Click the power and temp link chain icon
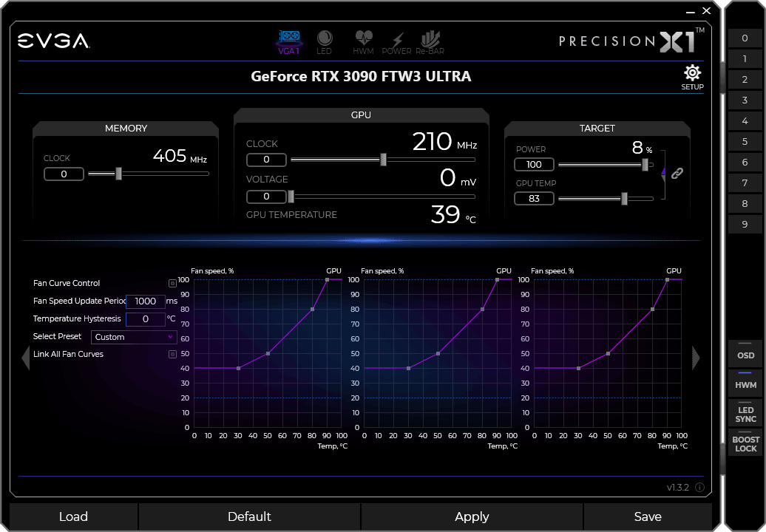Viewport: 766px width, 532px height. 677,174
